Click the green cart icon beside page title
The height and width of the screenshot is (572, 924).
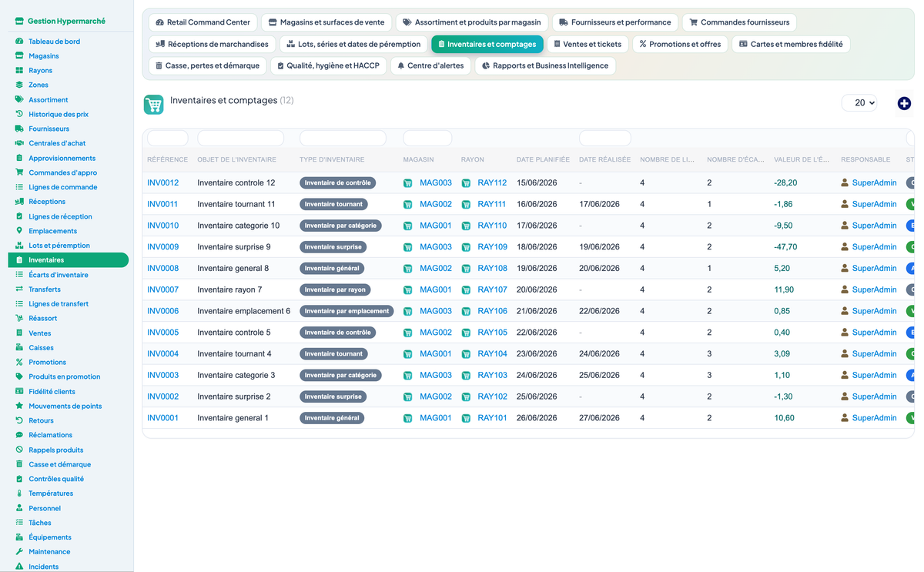pyautogui.click(x=154, y=105)
